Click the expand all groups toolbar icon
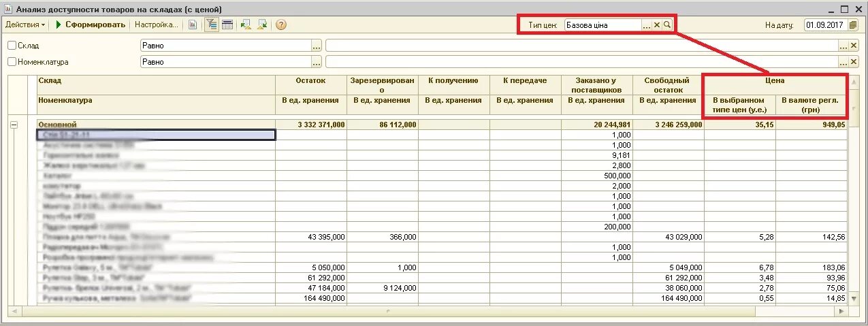Viewport: 868px width, 326px height. [x=246, y=25]
